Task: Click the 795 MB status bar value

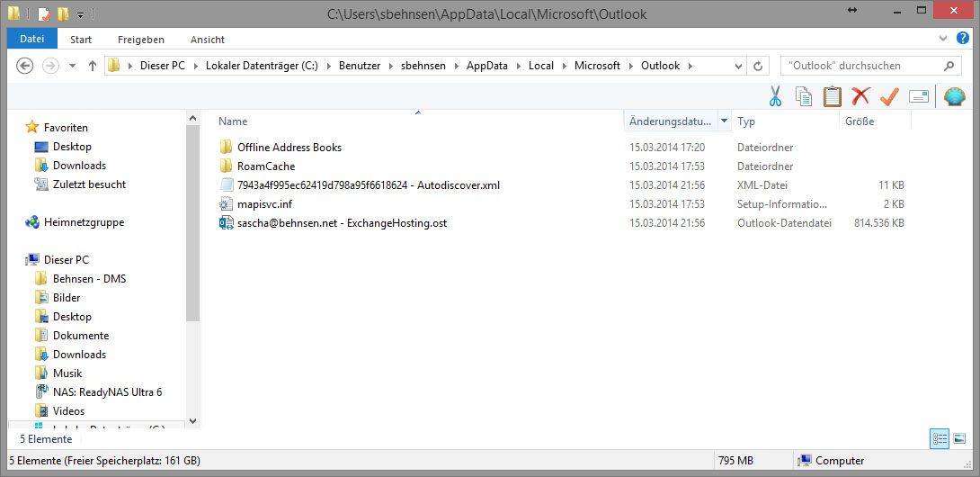Action: [x=735, y=461]
